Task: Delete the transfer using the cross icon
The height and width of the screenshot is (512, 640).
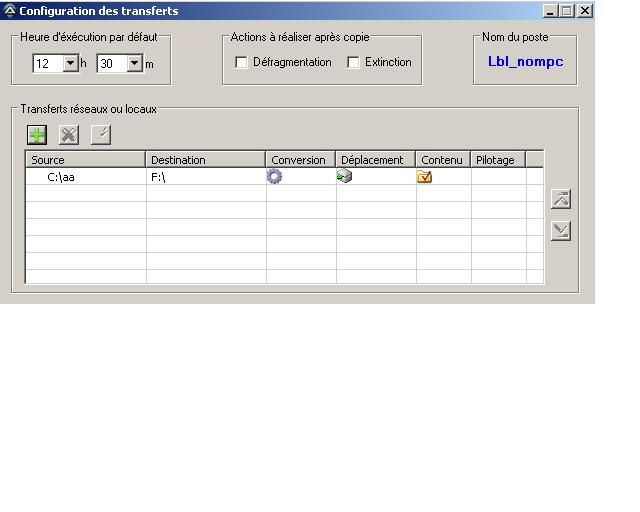Action: pos(69,135)
